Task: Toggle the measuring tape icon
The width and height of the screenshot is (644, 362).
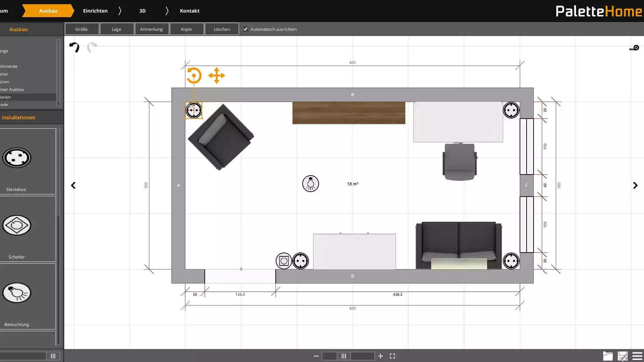Action: click(x=634, y=48)
